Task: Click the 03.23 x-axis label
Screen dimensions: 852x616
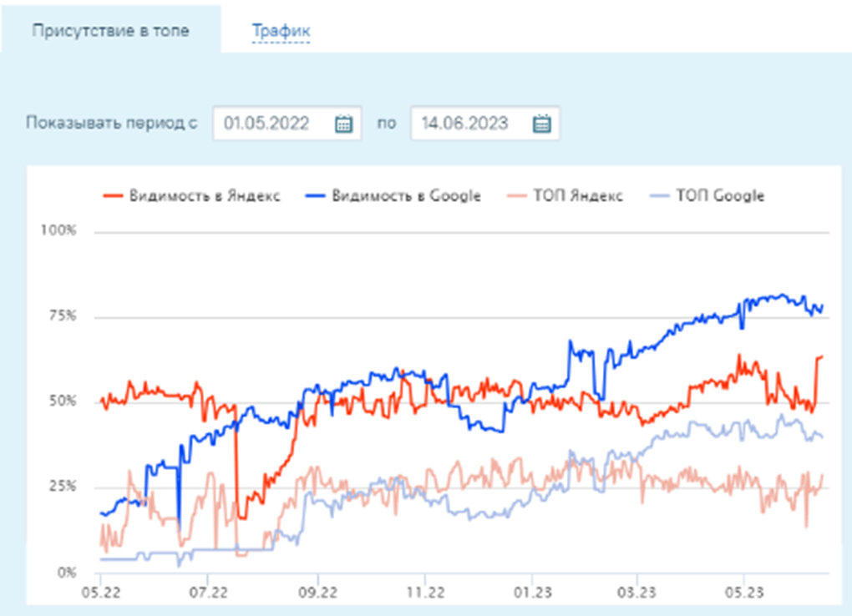Action: click(636, 592)
